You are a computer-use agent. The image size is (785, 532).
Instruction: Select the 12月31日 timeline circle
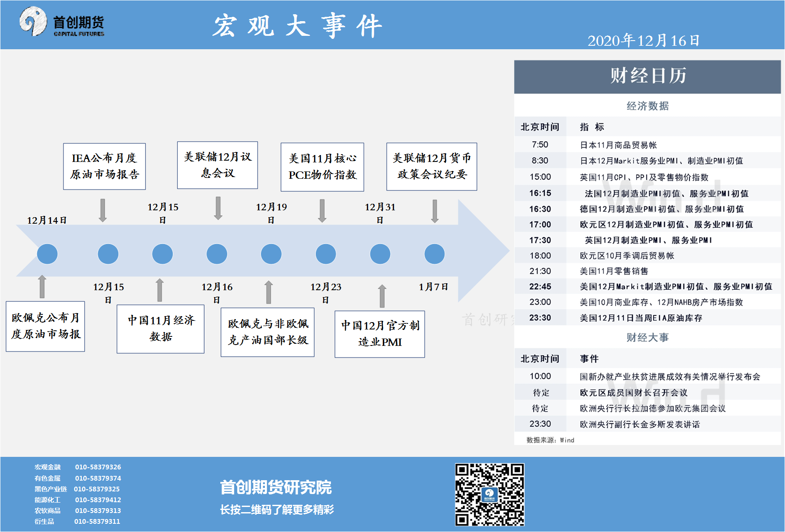point(380,254)
